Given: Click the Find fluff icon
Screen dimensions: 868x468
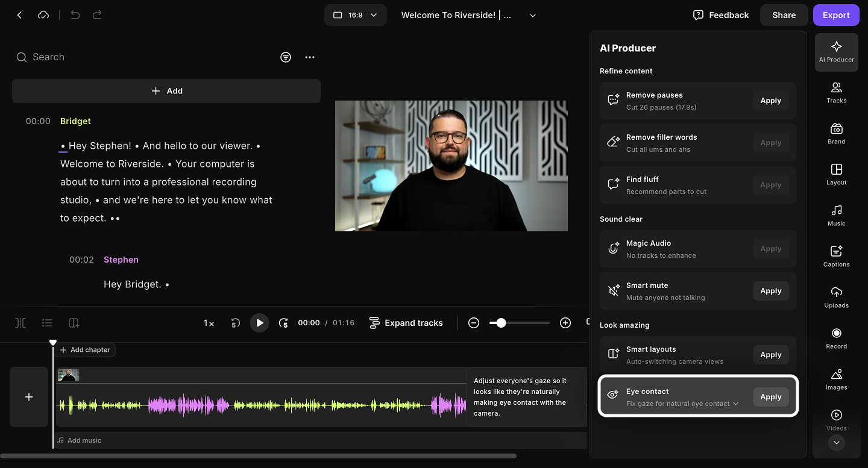Looking at the screenshot, I should point(614,185).
